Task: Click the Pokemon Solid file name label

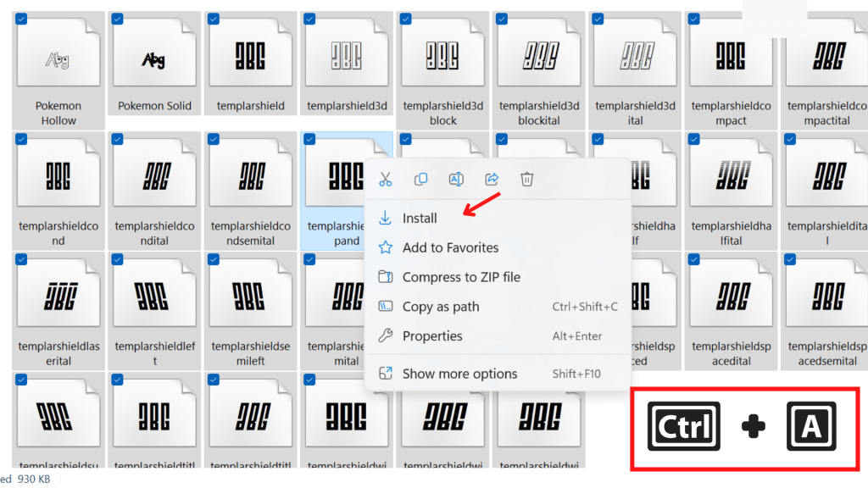Action: tap(154, 106)
